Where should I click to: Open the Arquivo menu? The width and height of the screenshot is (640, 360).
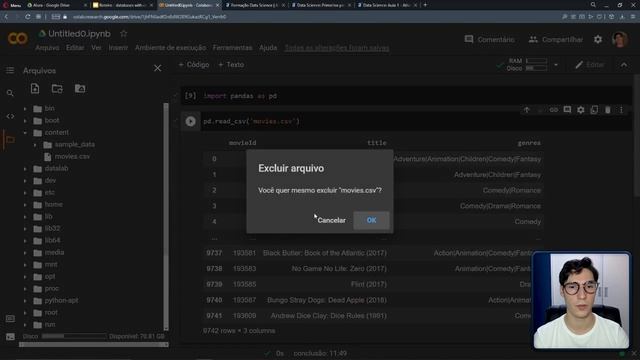(47, 48)
